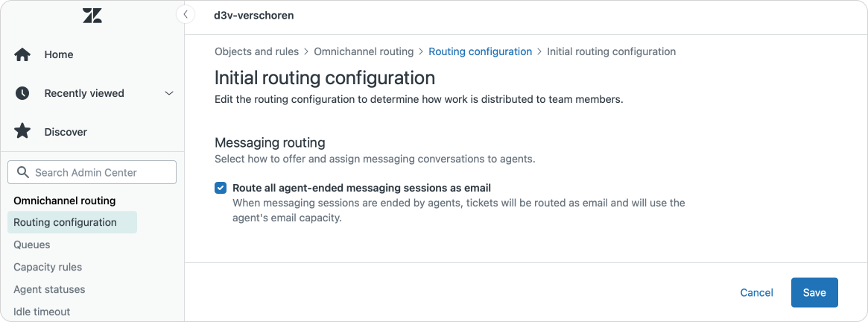The width and height of the screenshot is (868, 322).
Task: Click the Recently viewed clock icon
Action: (22, 93)
